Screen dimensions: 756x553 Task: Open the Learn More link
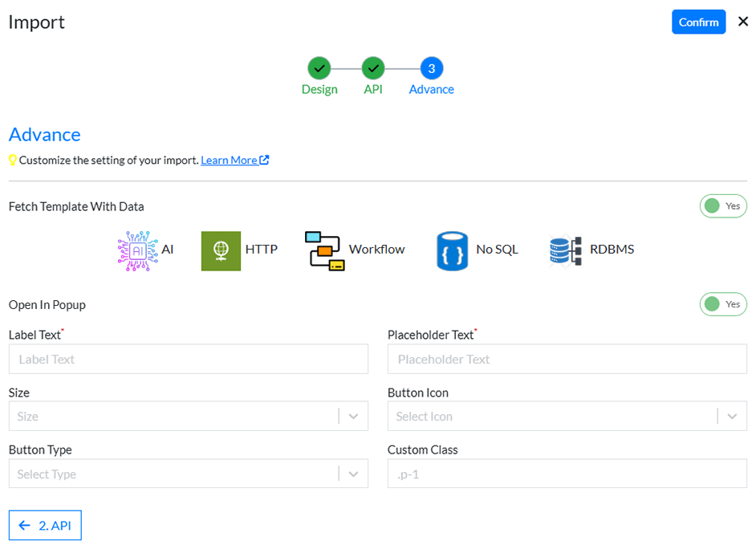click(x=229, y=161)
